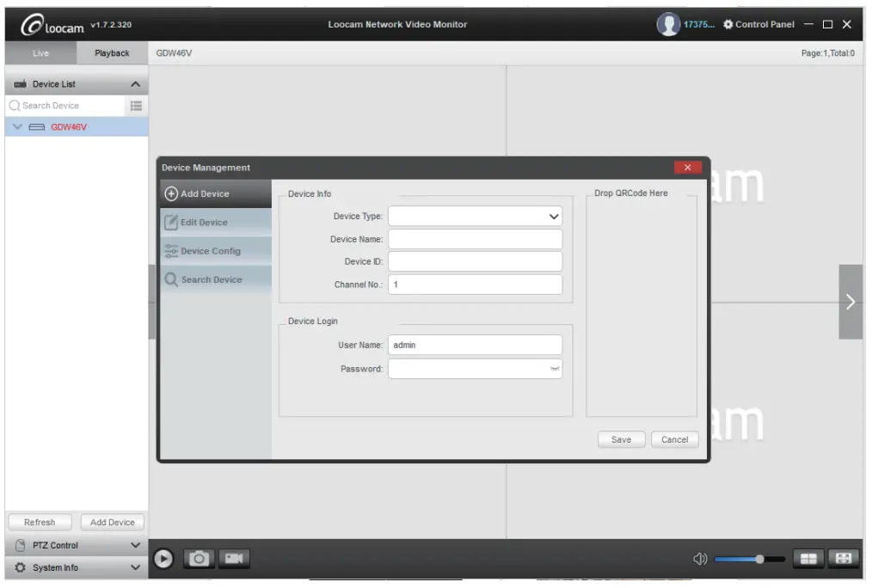This screenshot has width=872, height=588.
Task: Select Edit Device in dialog sidebar
Action: click(x=216, y=223)
